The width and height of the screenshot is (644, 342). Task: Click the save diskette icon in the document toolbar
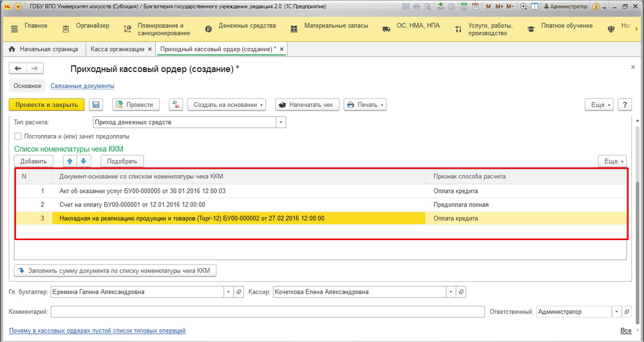click(x=96, y=105)
